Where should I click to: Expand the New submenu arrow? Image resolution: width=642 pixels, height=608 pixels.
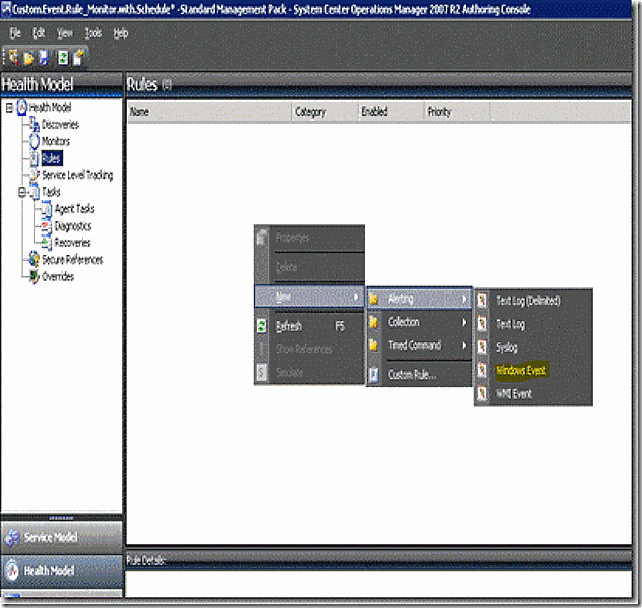(x=356, y=297)
